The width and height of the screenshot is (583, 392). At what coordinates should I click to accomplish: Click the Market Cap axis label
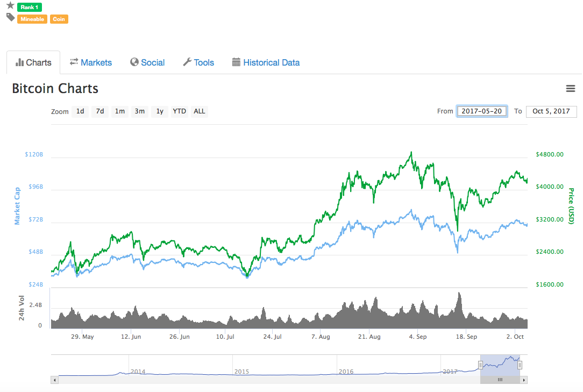click(x=17, y=206)
